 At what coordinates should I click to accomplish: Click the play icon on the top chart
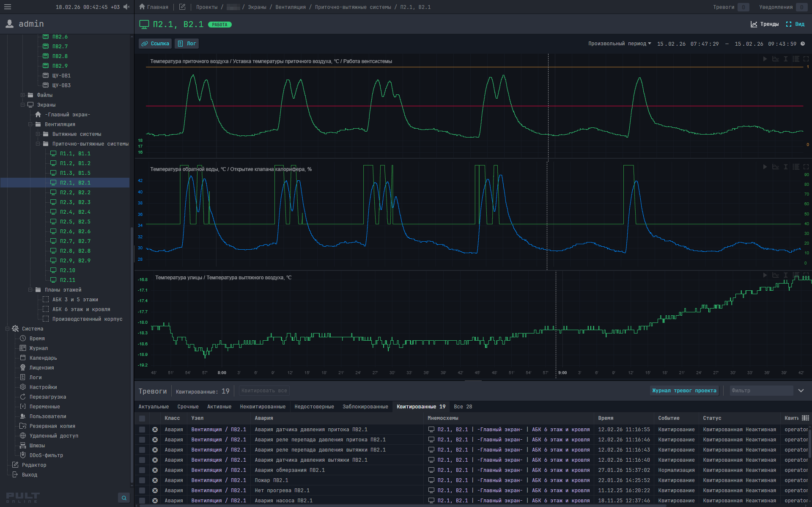[765, 59]
